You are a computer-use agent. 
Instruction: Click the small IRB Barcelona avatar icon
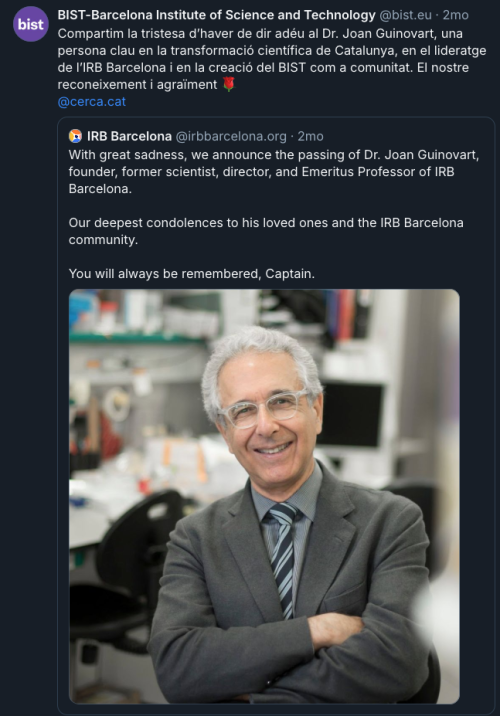(x=75, y=136)
